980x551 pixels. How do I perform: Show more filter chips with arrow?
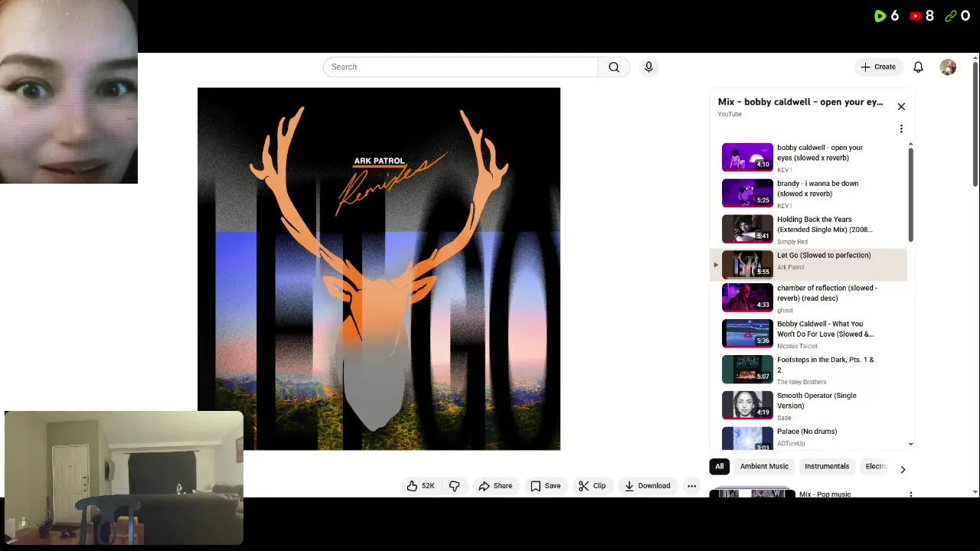click(903, 469)
